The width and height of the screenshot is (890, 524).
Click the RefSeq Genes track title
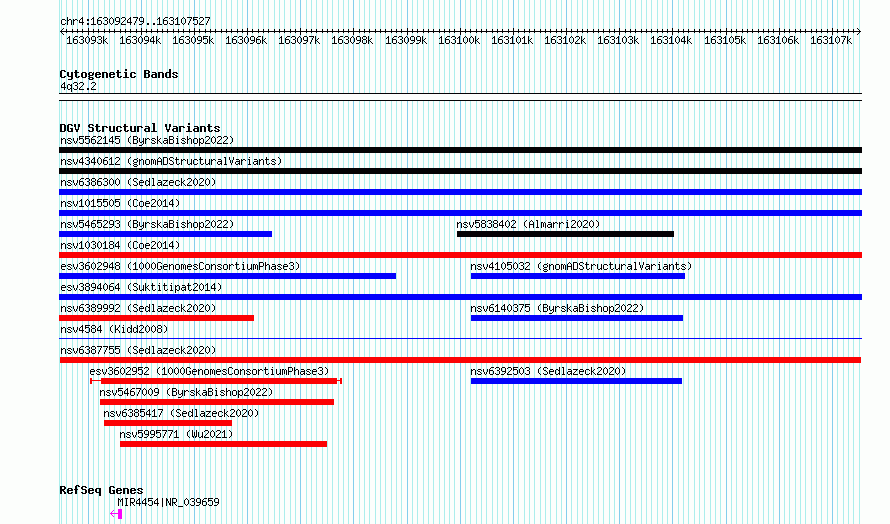point(101,490)
